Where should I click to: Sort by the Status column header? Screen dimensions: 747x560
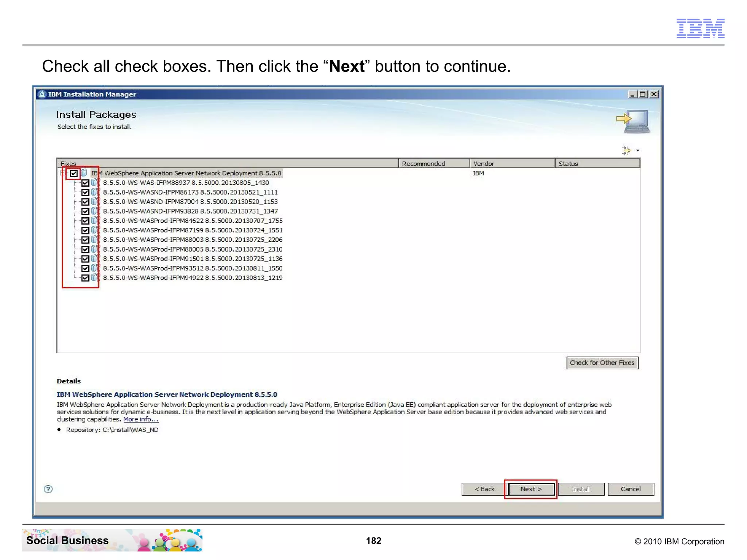[597, 163]
